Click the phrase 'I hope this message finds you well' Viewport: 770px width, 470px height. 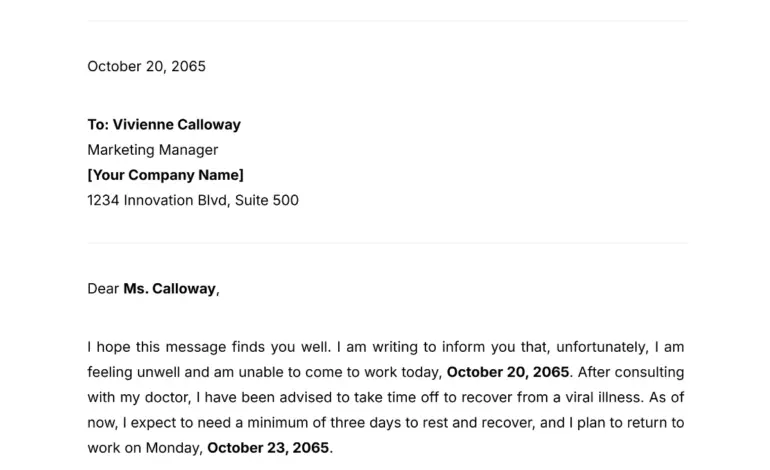click(x=208, y=347)
